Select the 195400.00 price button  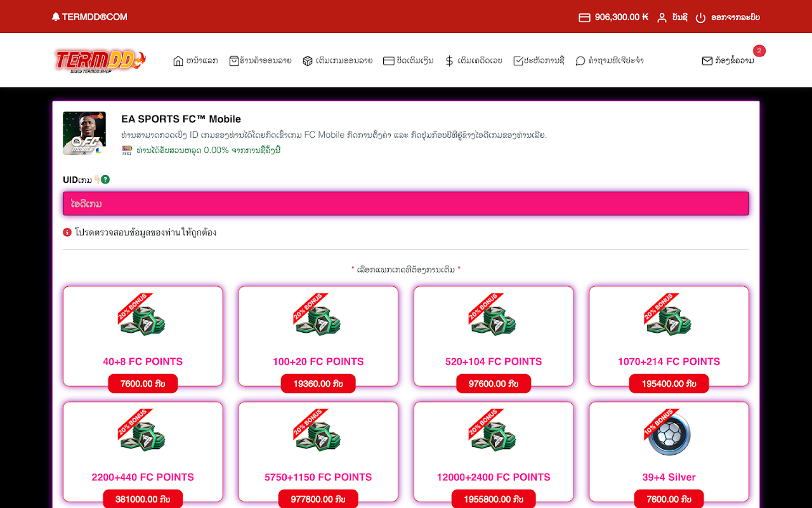[669, 384]
